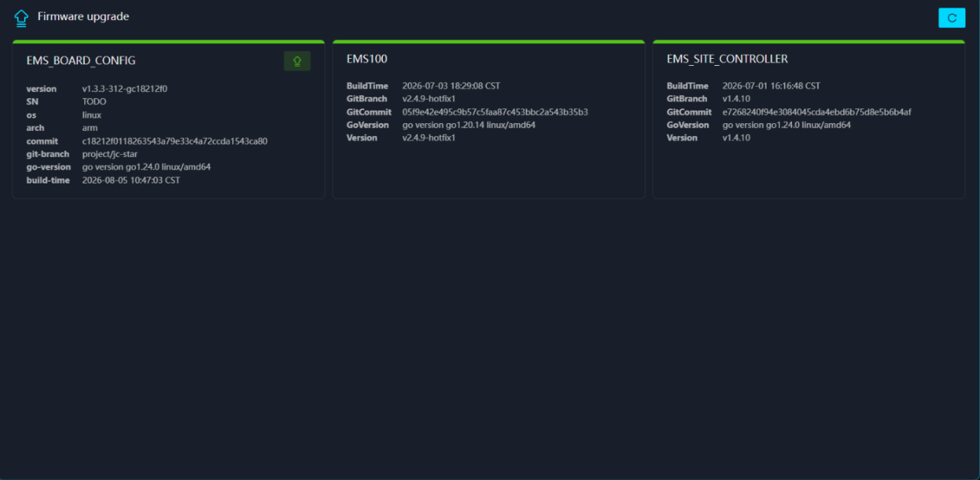Click the SN value TODO
The image size is (980, 480).
click(94, 101)
